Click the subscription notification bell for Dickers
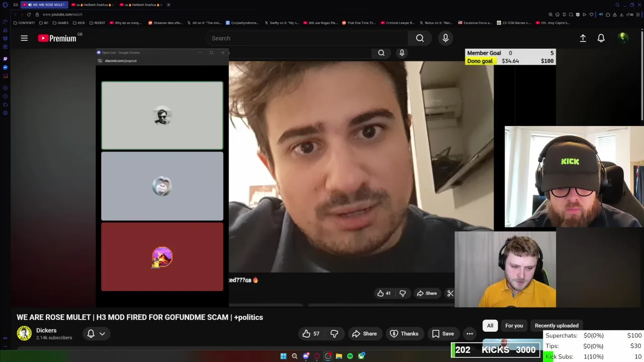 [x=91, y=333]
